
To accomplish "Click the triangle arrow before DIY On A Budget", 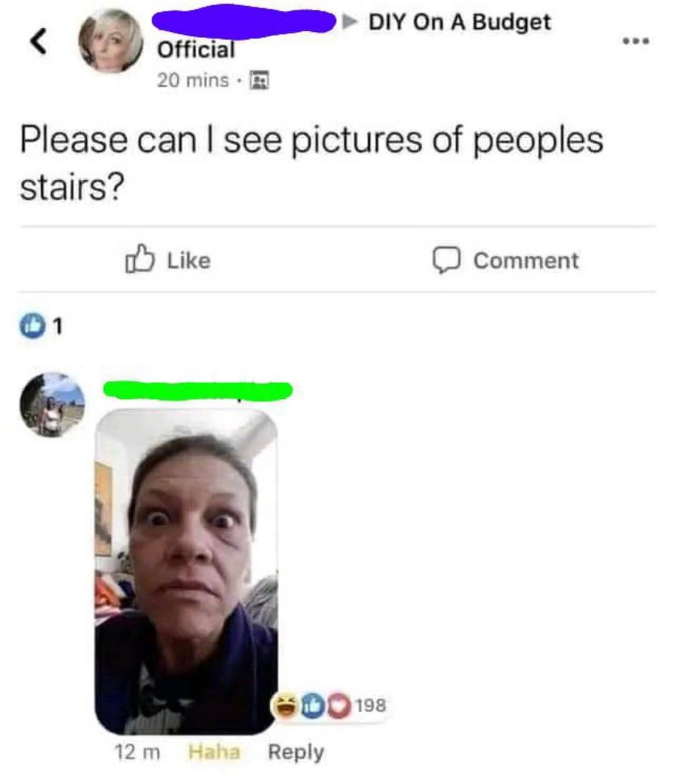I will pos(351,22).
